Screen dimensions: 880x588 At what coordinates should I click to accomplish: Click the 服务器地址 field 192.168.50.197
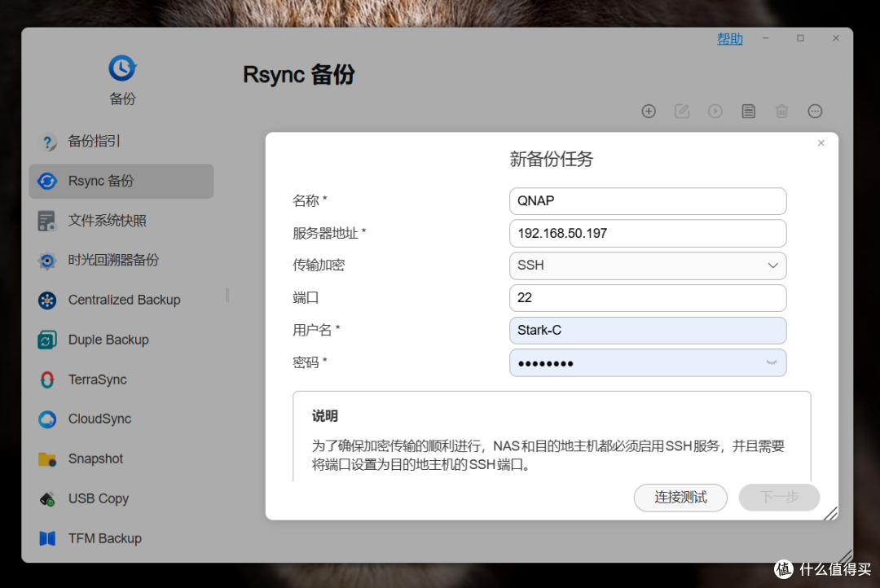point(648,234)
